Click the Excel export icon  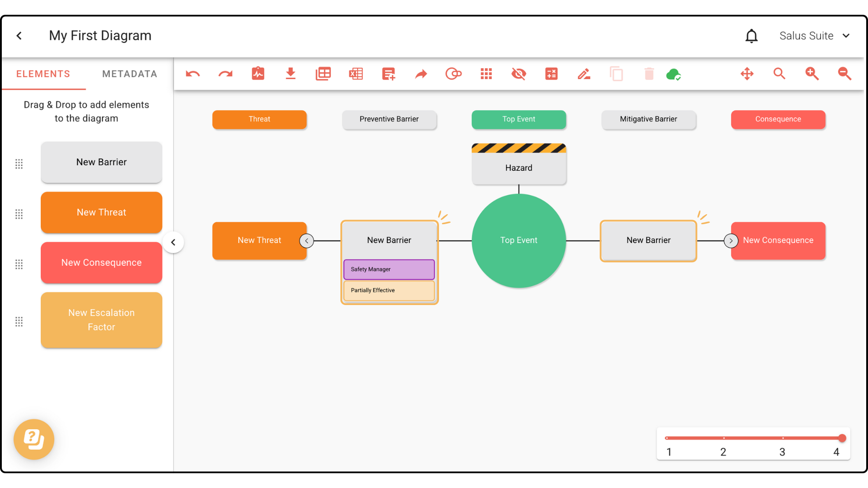(356, 74)
